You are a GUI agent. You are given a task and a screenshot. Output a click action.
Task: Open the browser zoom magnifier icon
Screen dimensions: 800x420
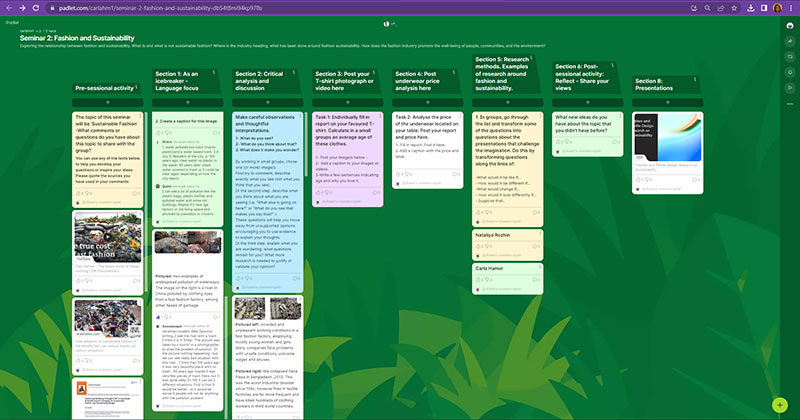point(707,8)
